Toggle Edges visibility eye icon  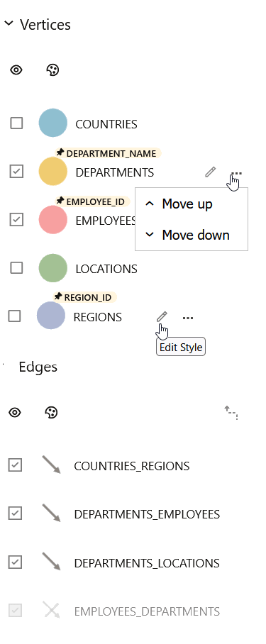[15, 412]
